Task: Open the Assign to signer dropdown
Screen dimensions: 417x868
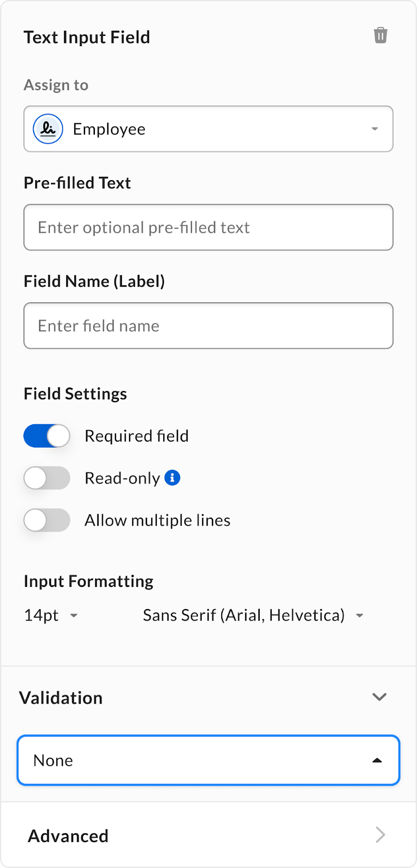Action: 208,129
